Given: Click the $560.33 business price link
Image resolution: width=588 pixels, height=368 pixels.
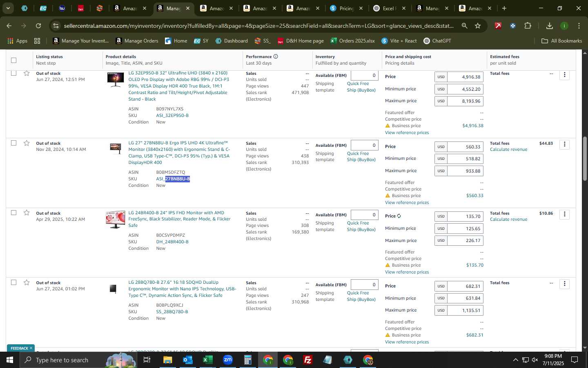Looking at the screenshot, I should 474,195.
